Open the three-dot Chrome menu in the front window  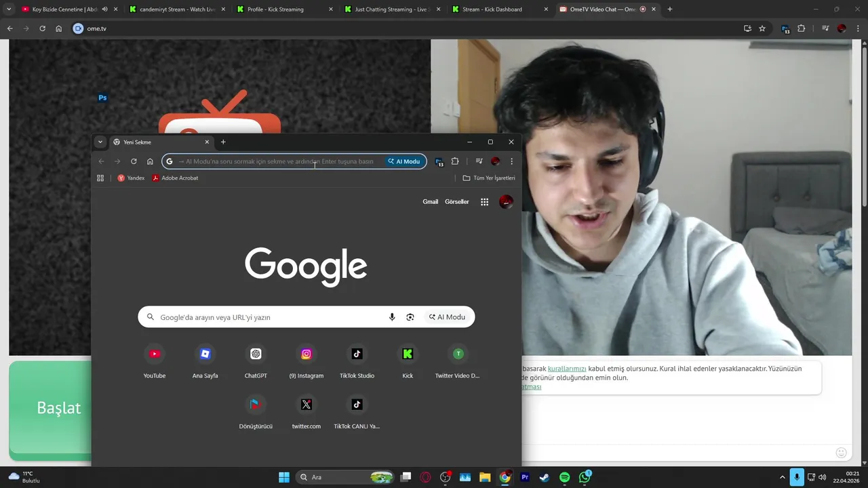click(x=511, y=161)
